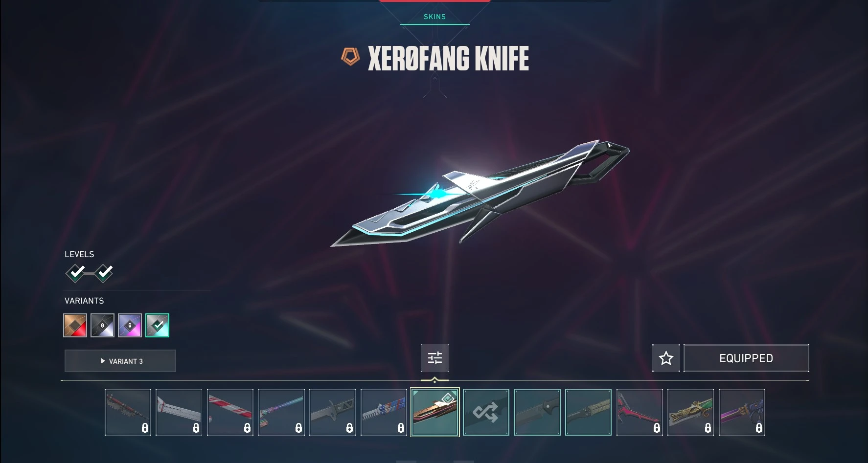Image resolution: width=868 pixels, height=463 pixels.
Task: Open the default unlocked dark knife tile
Action: click(x=537, y=412)
